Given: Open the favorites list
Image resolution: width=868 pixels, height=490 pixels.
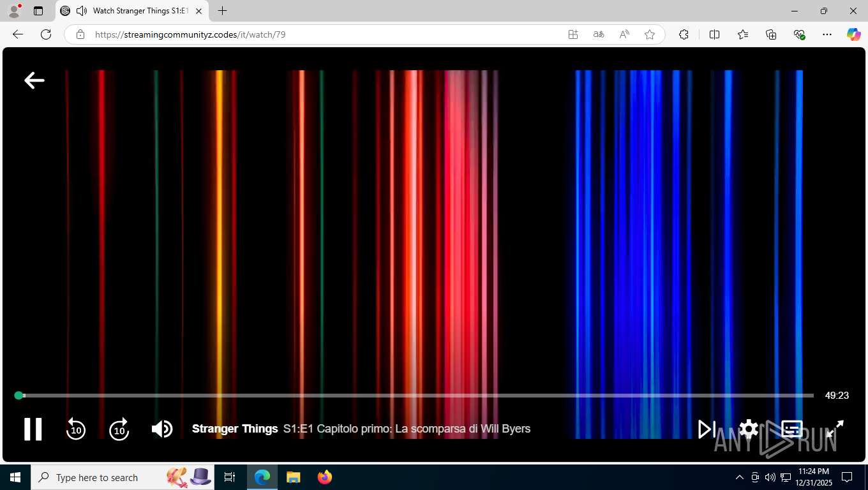Looking at the screenshot, I should click(x=743, y=34).
